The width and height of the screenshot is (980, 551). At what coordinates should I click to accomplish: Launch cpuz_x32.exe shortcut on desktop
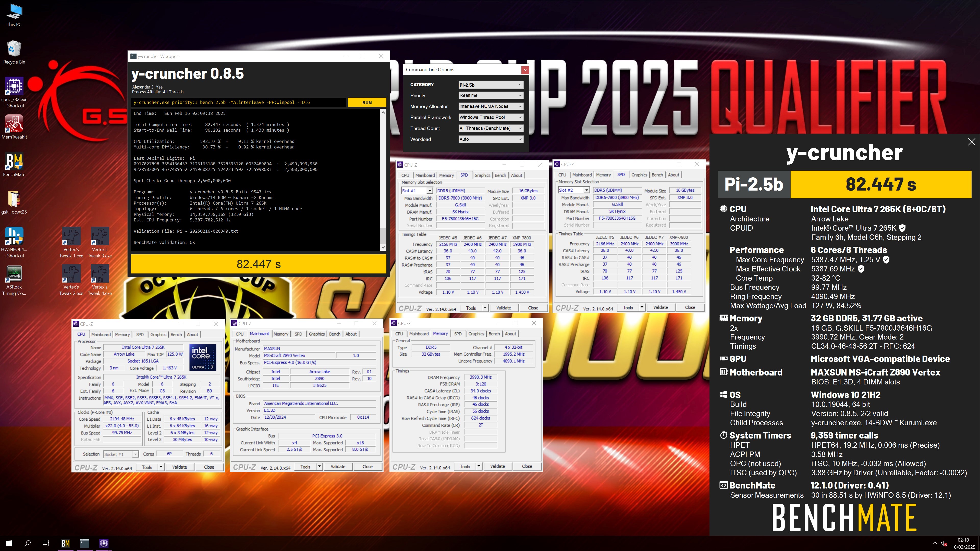(14, 92)
